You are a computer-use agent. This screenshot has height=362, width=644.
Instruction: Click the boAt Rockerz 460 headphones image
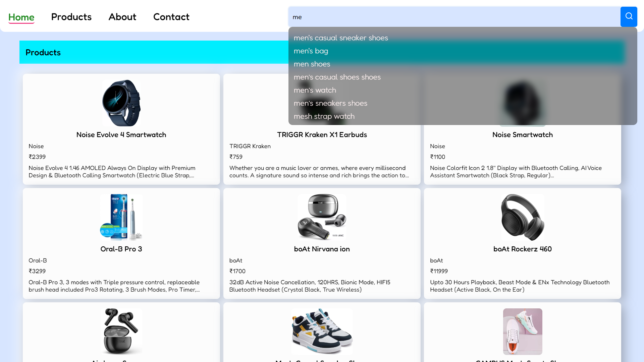coord(523,217)
